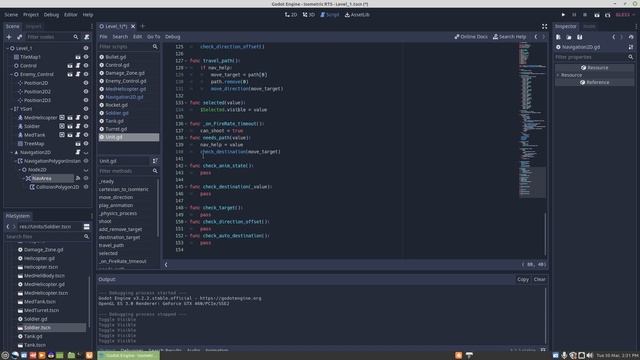
Task: Toggle visibility of Level_1 node
Action: coord(86,48)
